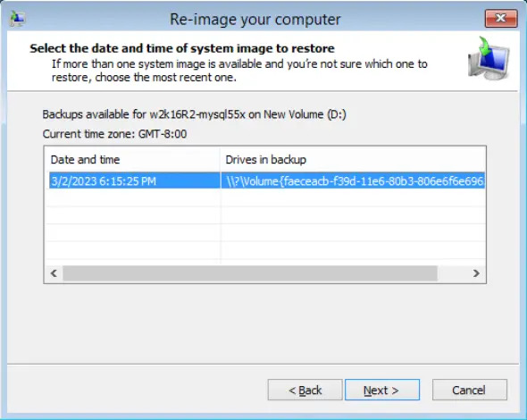Click the divider between the two column headers
The height and width of the screenshot is (420, 527).
[220, 159]
